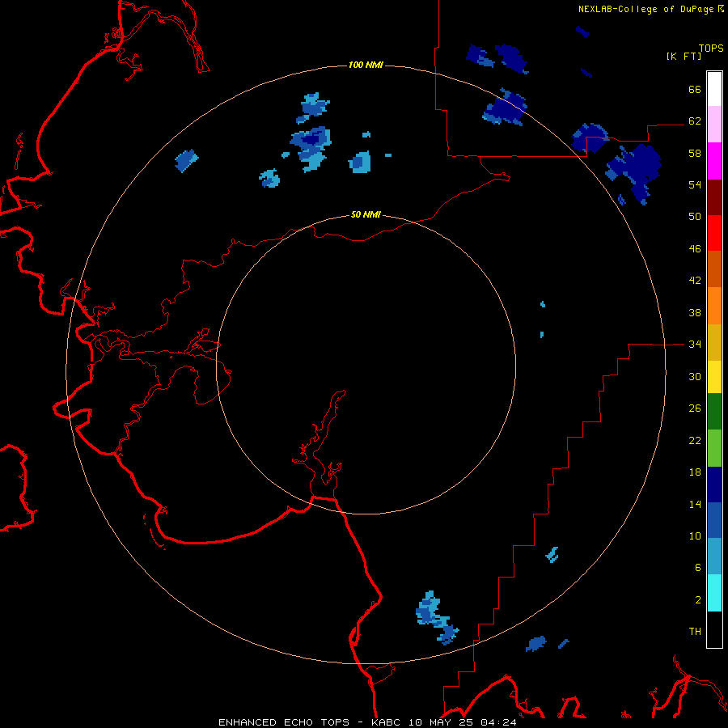Image resolution: width=728 pixels, height=728 pixels.
Task: Click the "10 MAY 25 04:24" timestamp
Action: [463, 722]
